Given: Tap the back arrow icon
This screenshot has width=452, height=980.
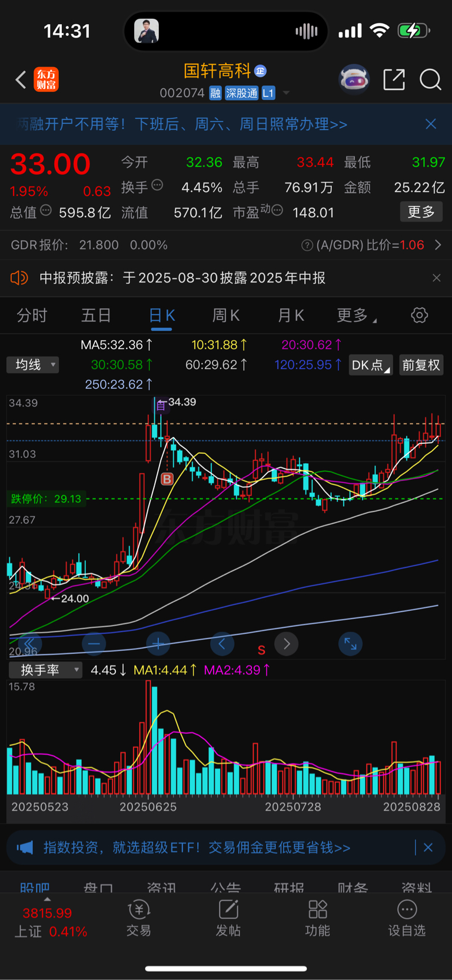Looking at the screenshot, I should pos(21,79).
